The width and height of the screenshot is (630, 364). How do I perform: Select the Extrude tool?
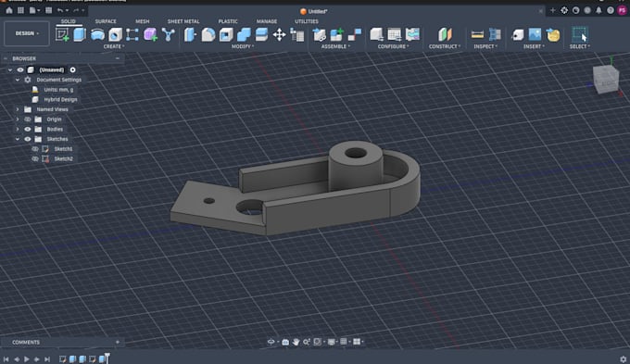80,34
